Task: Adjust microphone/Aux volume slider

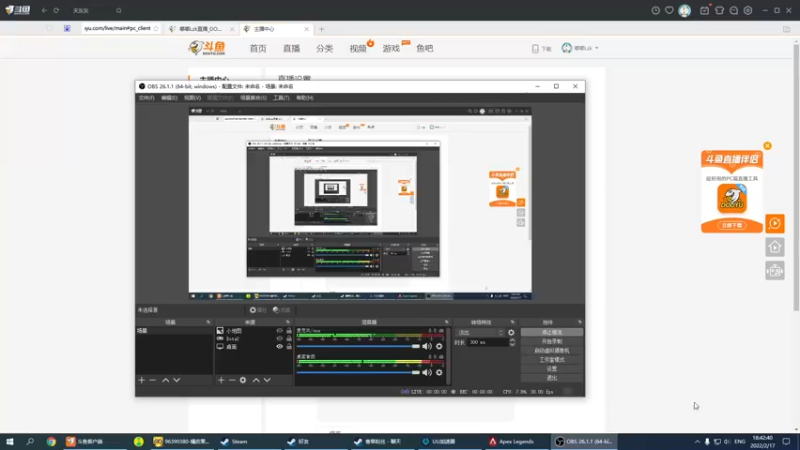Action: pyautogui.click(x=358, y=346)
